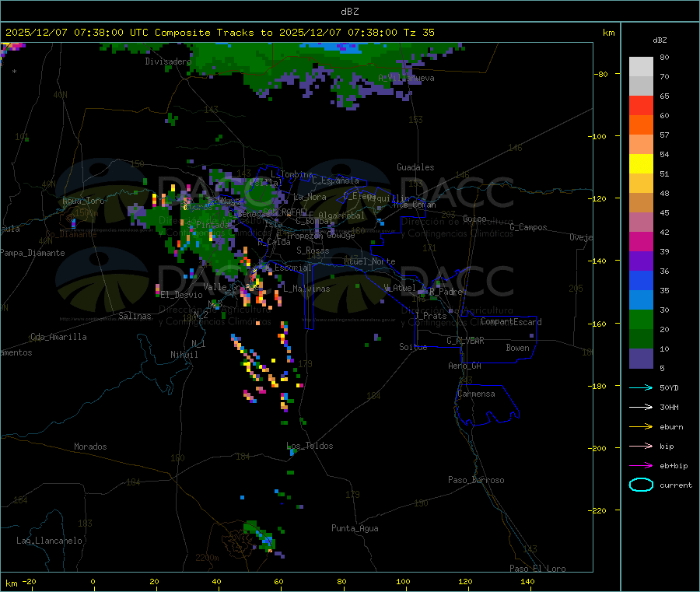Click the Soitue map label

pyautogui.click(x=413, y=347)
